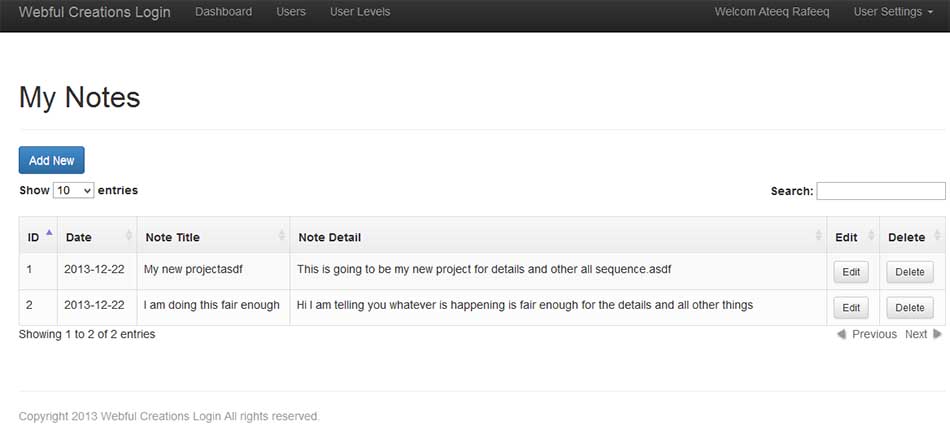Click the Note Title sort arrows
This screenshot has height=434, width=950.
281,236
